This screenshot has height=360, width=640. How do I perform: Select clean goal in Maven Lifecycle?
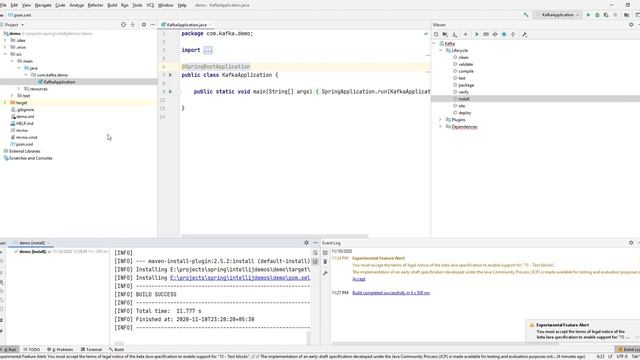tap(463, 58)
